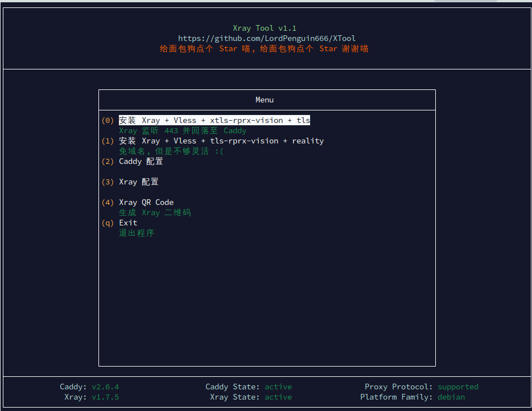532x411 pixels.
Task: Click the (q) shortcut key label
Action: pyautogui.click(x=108, y=223)
